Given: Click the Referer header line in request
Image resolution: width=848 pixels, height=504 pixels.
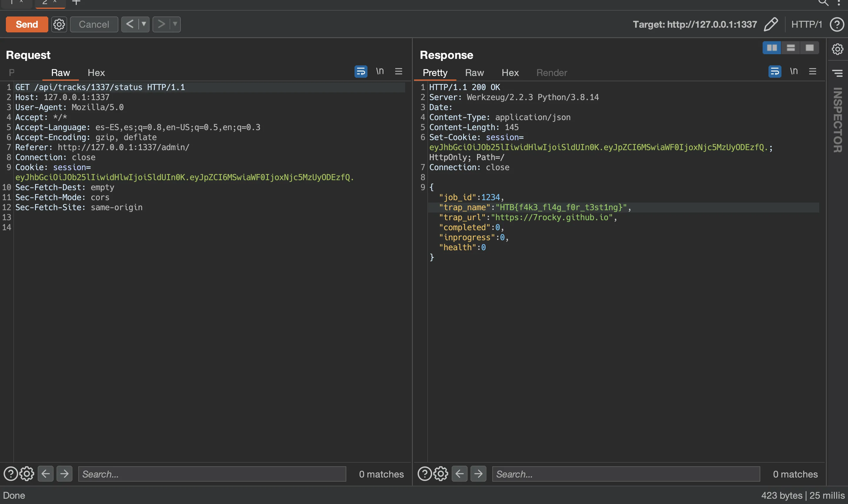Looking at the screenshot, I should tap(102, 147).
